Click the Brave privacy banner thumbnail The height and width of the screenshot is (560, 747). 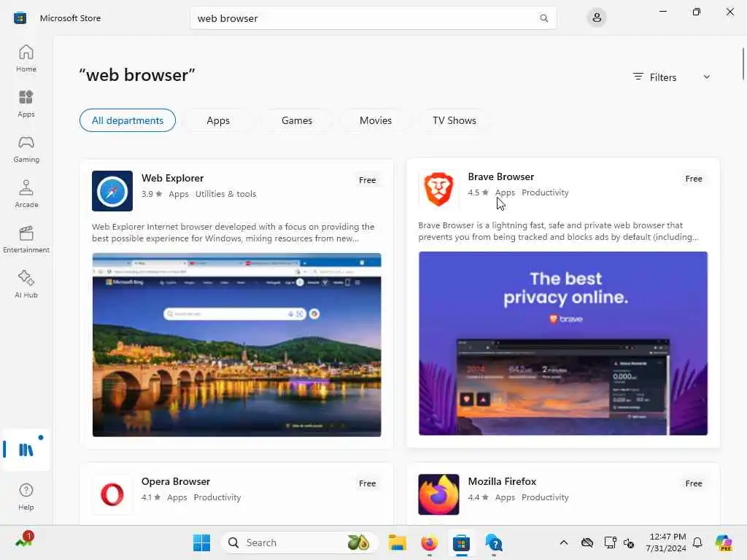click(x=563, y=343)
